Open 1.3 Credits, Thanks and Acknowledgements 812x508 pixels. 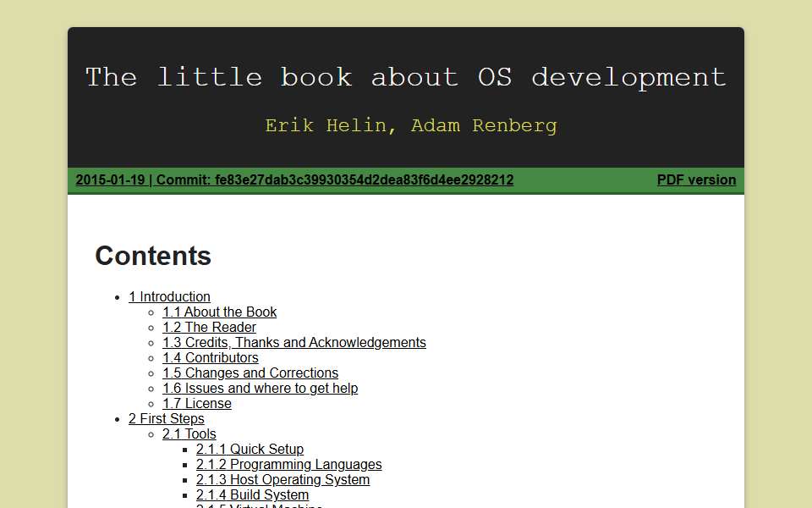tap(294, 343)
